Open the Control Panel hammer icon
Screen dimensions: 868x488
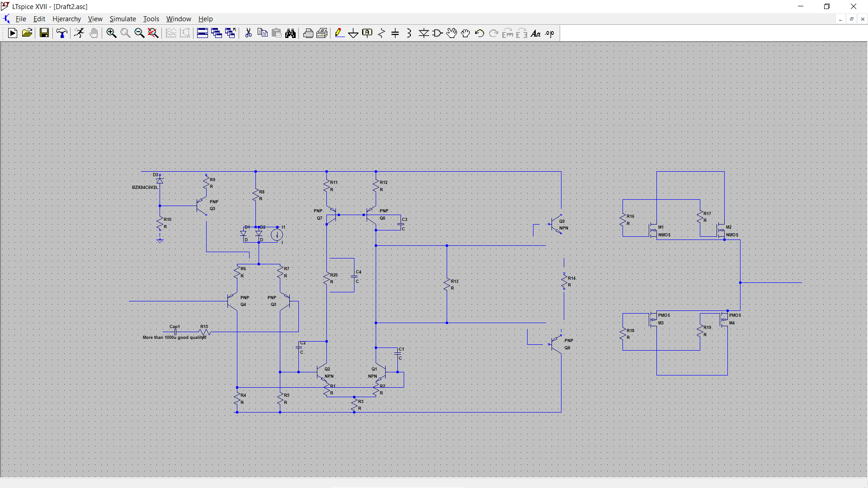[x=61, y=33]
